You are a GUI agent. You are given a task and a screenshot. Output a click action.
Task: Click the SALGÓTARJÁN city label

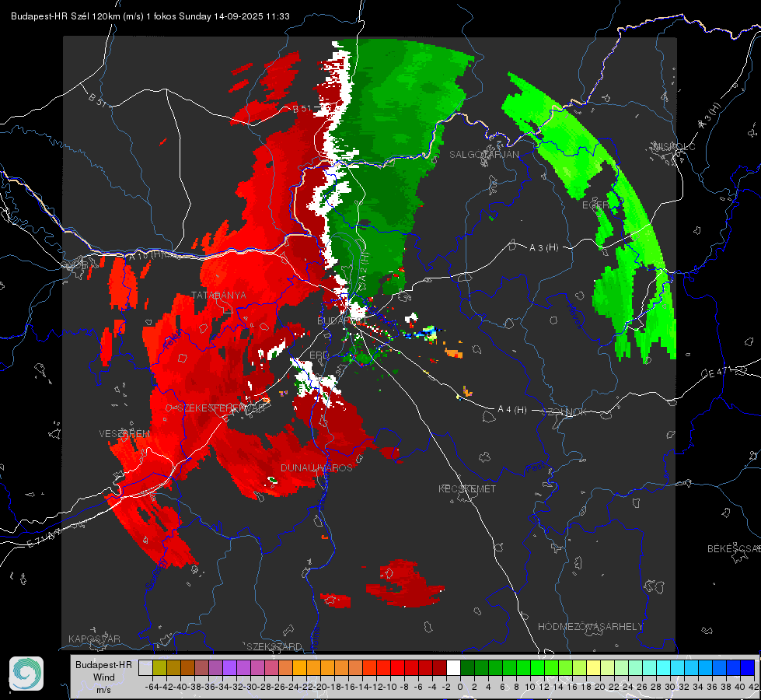[x=483, y=155]
